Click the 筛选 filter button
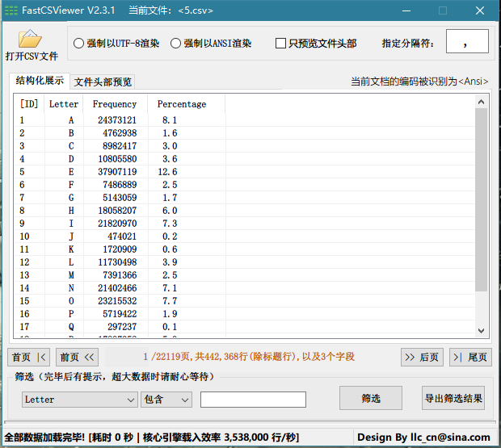The height and width of the screenshot is (448, 501). pos(371,398)
